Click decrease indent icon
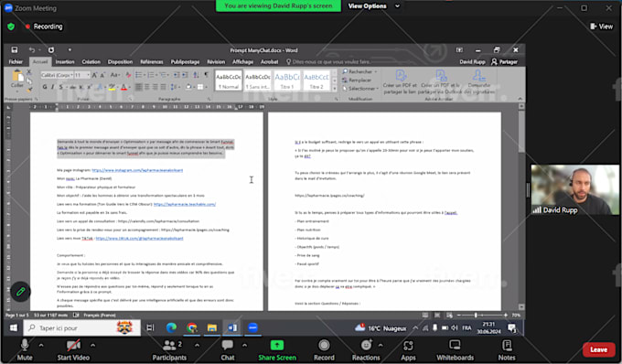Viewport: 622px width, 364px height. click(177, 75)
